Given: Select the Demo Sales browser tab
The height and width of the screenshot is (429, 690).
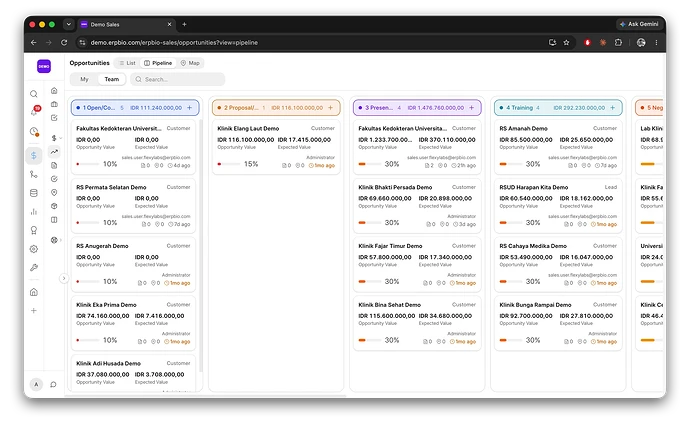Looking at the screenshot, I should point(126,25).
